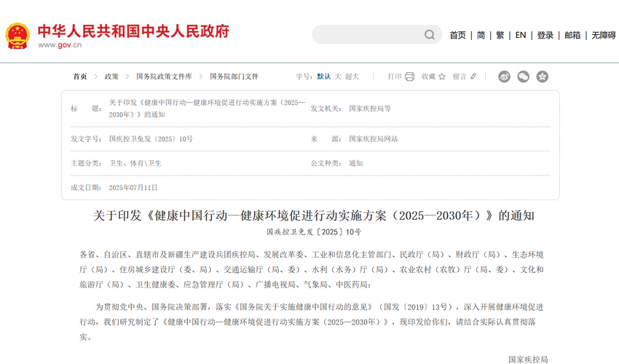The image size is (619, 364).
Task: Switch to English version via EN
Action: (x=521, y=35)
